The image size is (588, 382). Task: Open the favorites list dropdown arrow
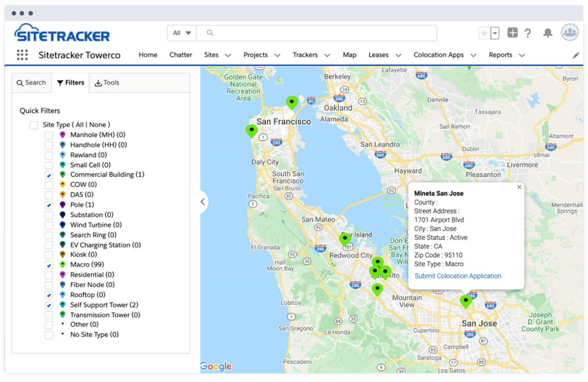tap(495, 33)
